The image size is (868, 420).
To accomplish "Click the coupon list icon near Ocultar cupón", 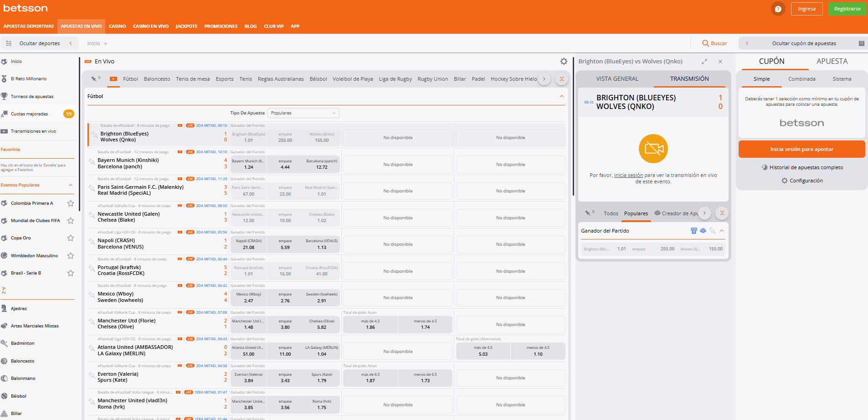I will tap(861, 43).
